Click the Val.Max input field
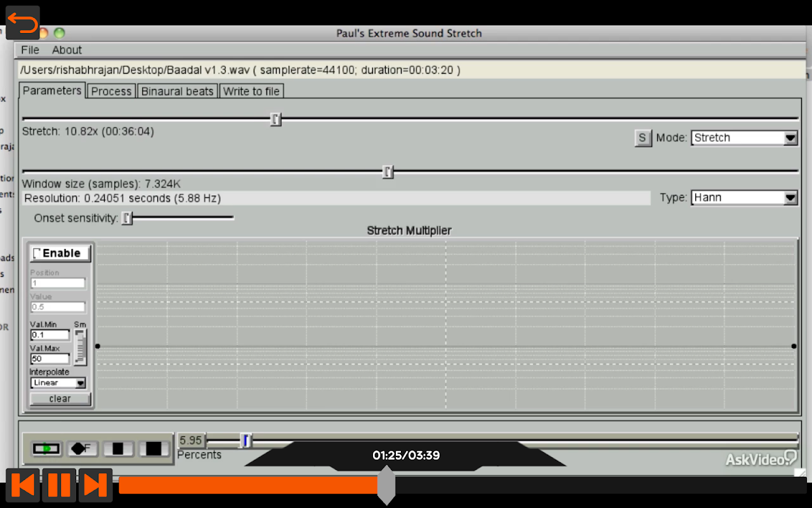Viewport: 812px width, 508px height. coord(50,359)
